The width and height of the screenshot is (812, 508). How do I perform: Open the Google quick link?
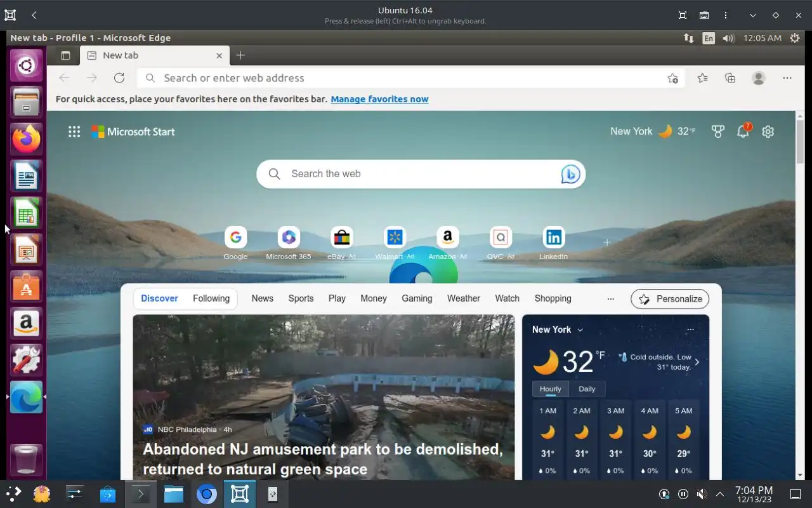point(235,243)
